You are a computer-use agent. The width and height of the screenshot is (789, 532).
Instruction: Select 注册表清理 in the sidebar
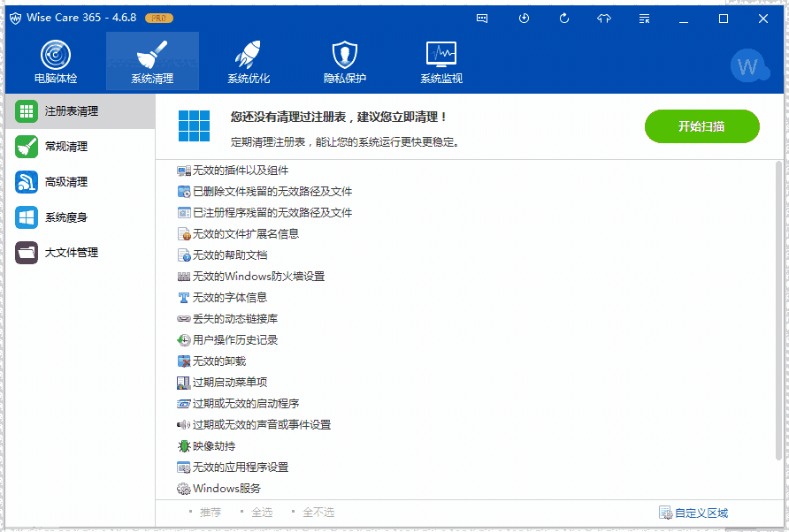[x=80, y=111]
